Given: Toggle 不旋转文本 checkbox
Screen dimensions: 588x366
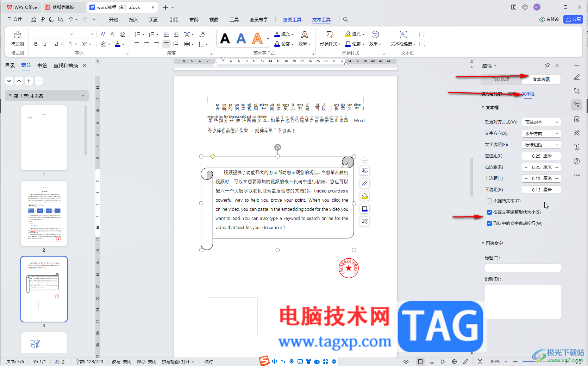Looking at the screenshot, I should (489, 201).
